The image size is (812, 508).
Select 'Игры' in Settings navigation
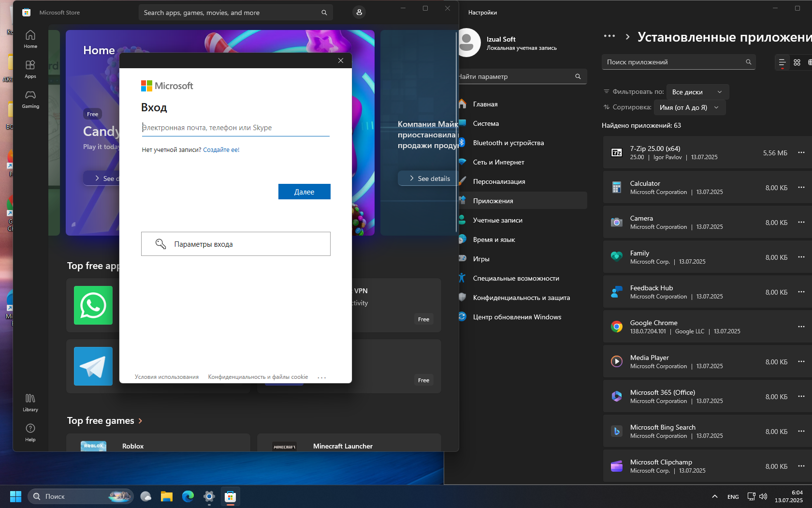pos(522,259)
